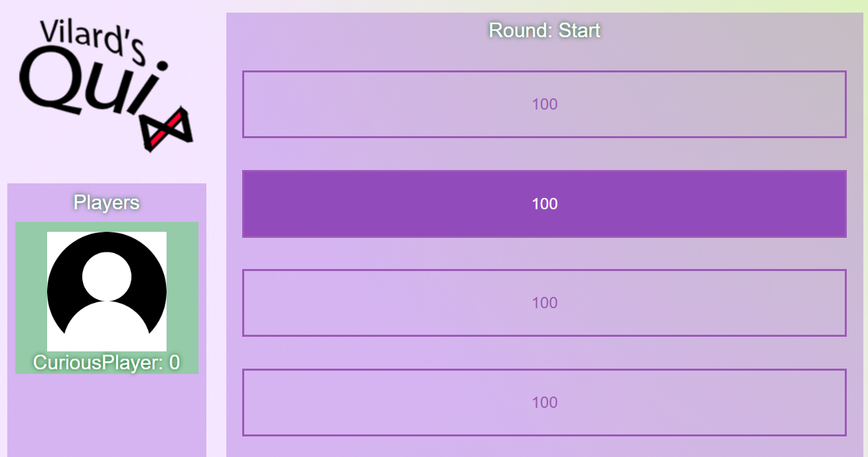The image size is (868, 457).
Task: Click the white 100 text in the filled tile
Action: [544, 204]
